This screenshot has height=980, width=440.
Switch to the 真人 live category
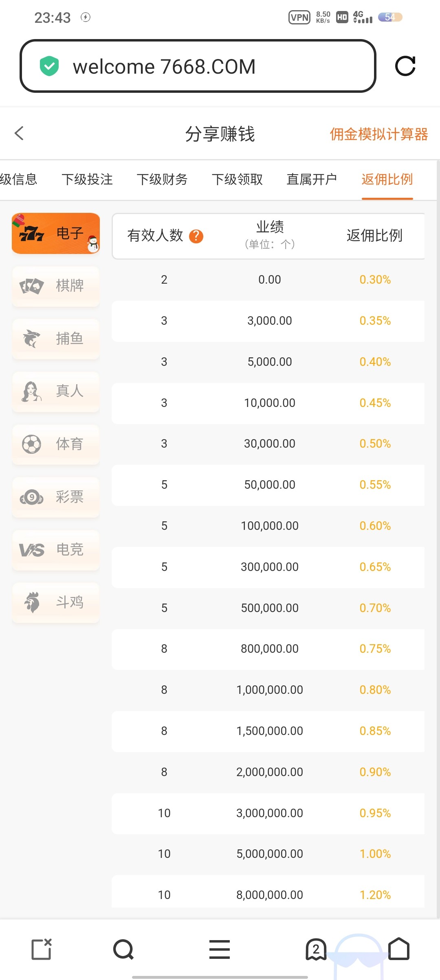56,391
